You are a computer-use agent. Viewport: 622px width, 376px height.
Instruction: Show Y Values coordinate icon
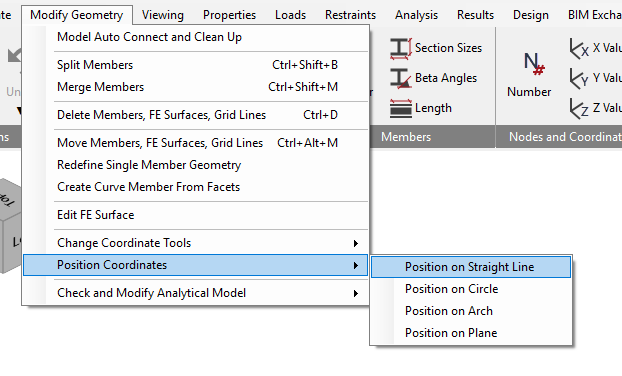pyautogui.click(x=579, y=78)
